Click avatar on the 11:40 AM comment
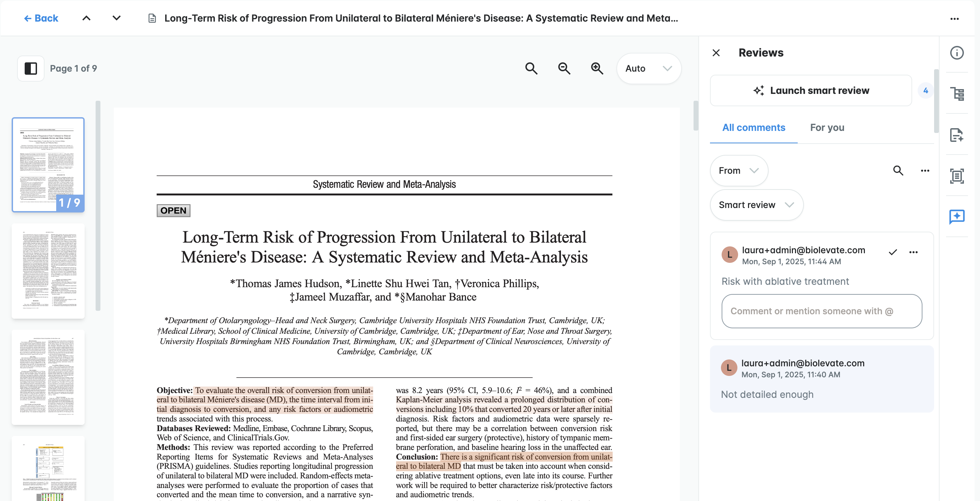This screenshot has height=501, width=980. point(728,368)
